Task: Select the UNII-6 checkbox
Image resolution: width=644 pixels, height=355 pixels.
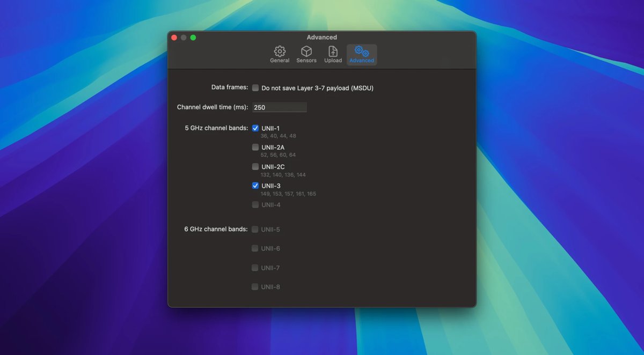Action: tap(255, 248)
